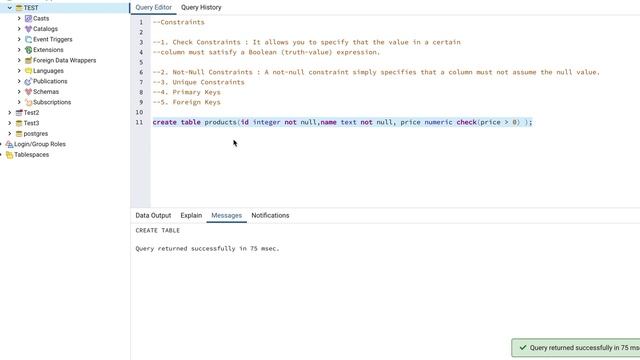Viewport: 640px width, 360px height.
Task: Expand the Foreign Data Wrappers node
Action: (x=19, y=60)
